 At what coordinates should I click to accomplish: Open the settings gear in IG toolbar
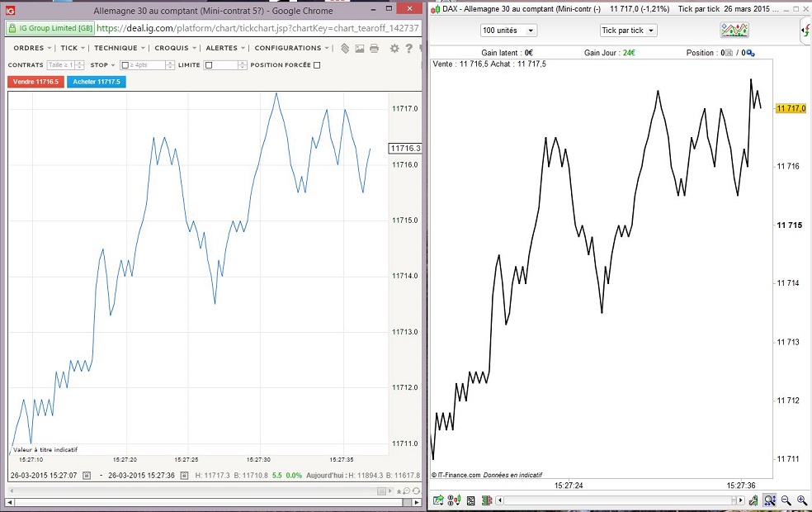click(394, 48)
